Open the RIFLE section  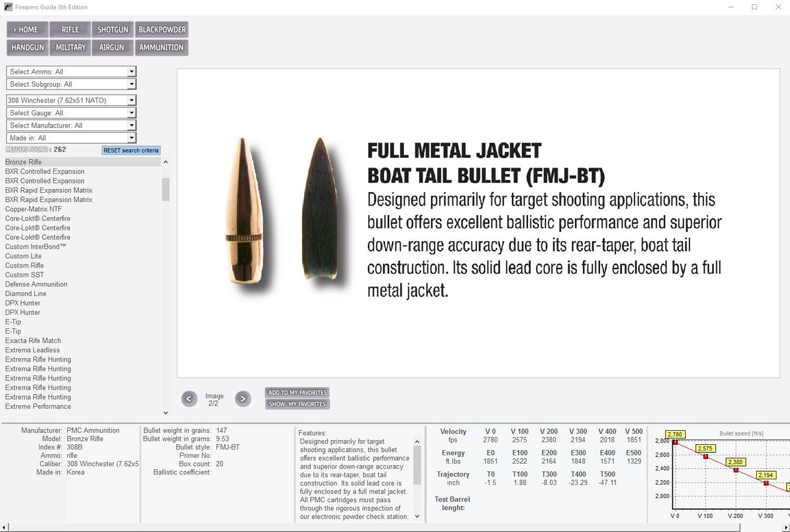pyautogui.click(x=70, y=29)
